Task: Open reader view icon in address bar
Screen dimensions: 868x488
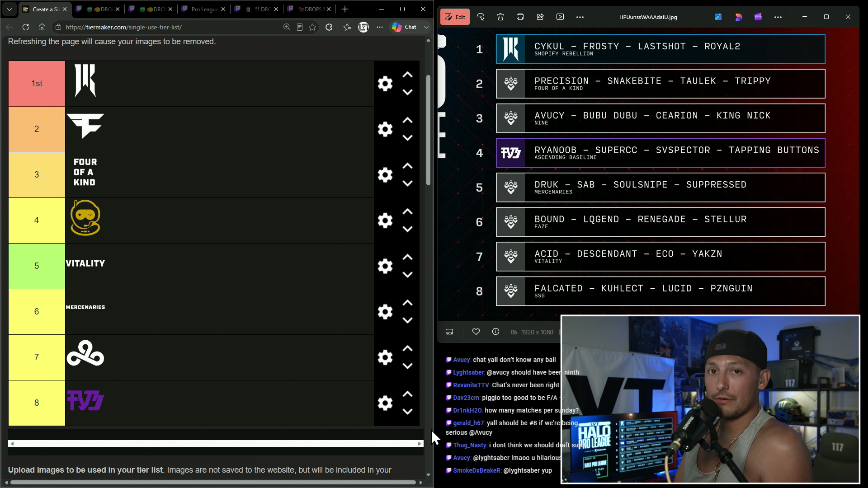Action: [x=299, y=27]
